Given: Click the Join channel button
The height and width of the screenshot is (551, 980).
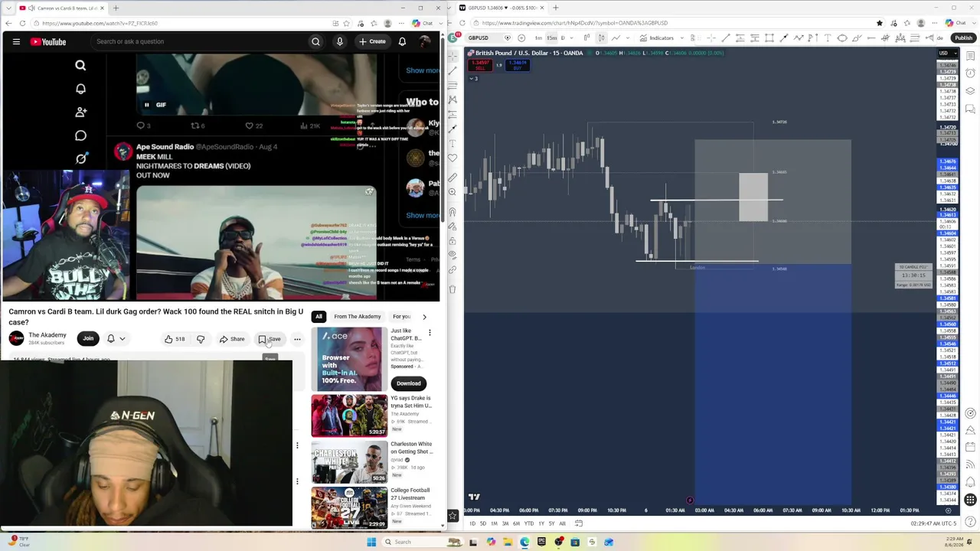Looking at the screenshot, I should click(88, 338).
